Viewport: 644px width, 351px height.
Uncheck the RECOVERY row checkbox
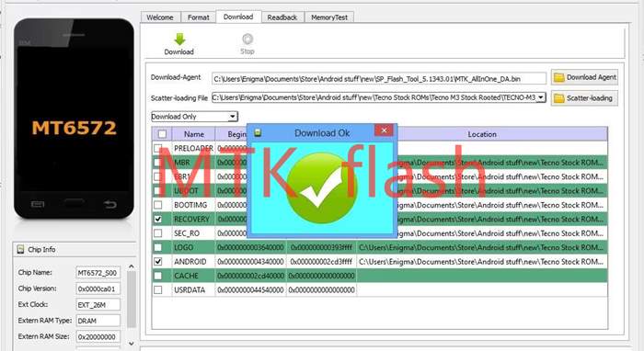click(158, 219)
